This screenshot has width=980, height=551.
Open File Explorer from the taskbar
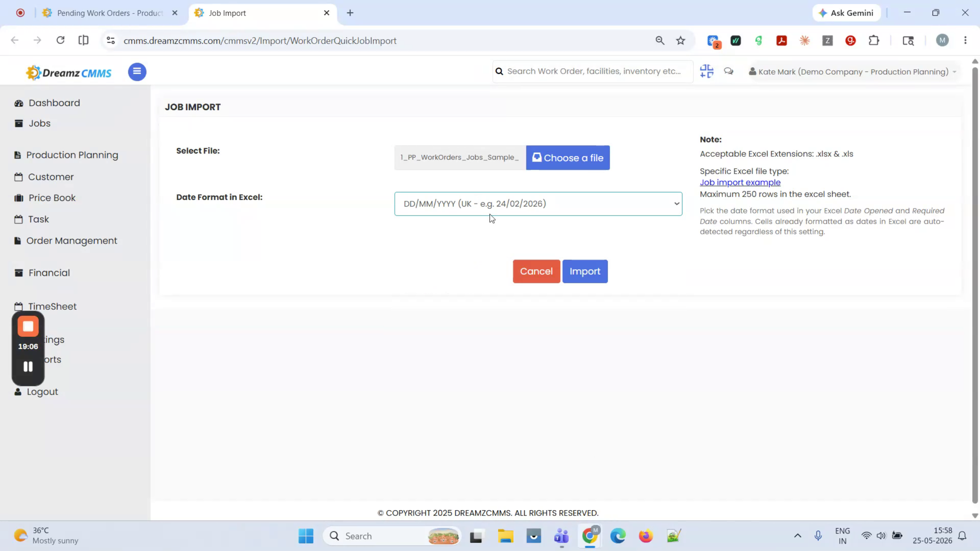505,536
